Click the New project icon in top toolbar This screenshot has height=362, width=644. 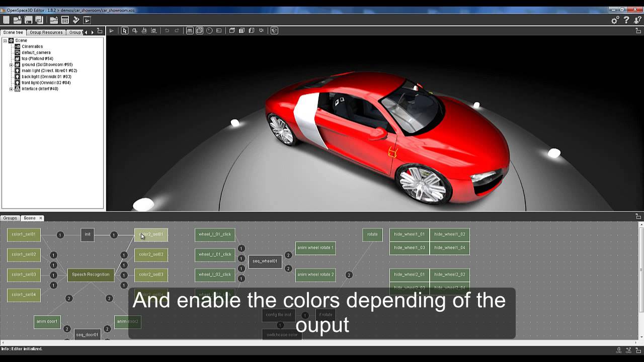click(x=6, y=20)
